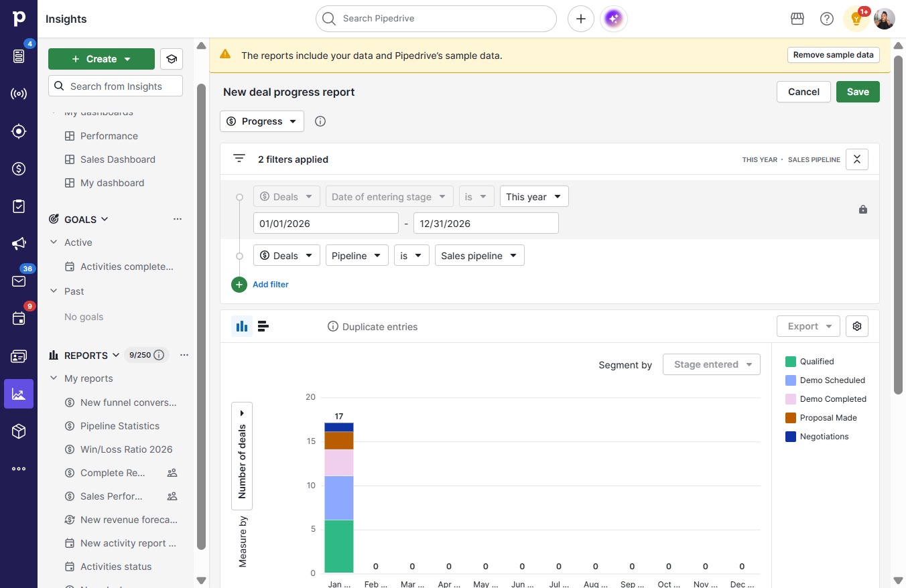This screenshot has width=906, height=588.
Task: Click info icon next to Progress dropdown
Action: click(x=320, y=121)
